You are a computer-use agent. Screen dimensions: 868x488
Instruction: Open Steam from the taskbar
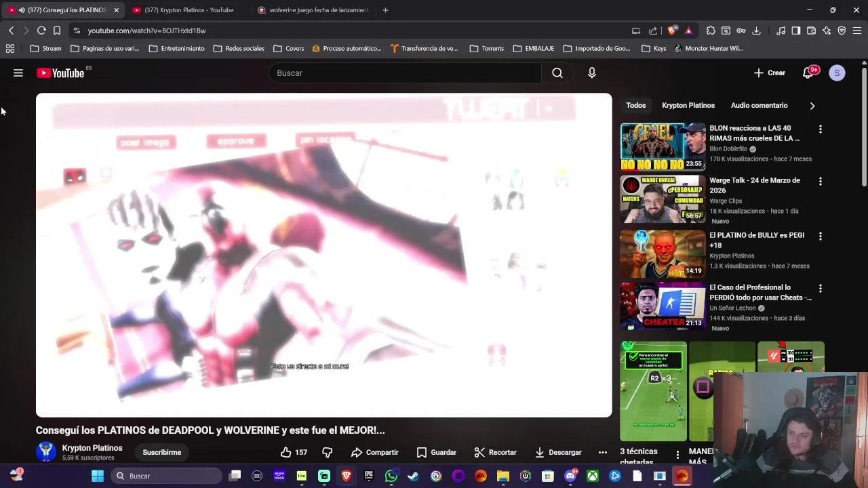pyautogui.click(x=413, y=476)
